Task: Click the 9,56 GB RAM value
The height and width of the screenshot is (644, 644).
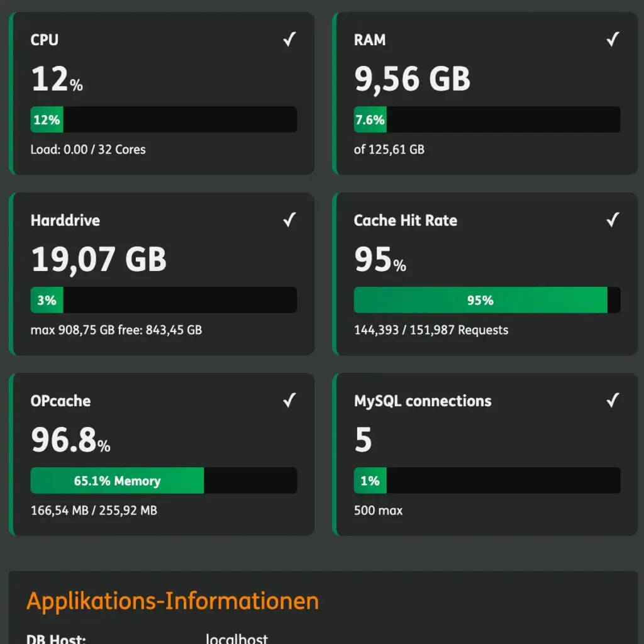Action: (x=412, y=79)
